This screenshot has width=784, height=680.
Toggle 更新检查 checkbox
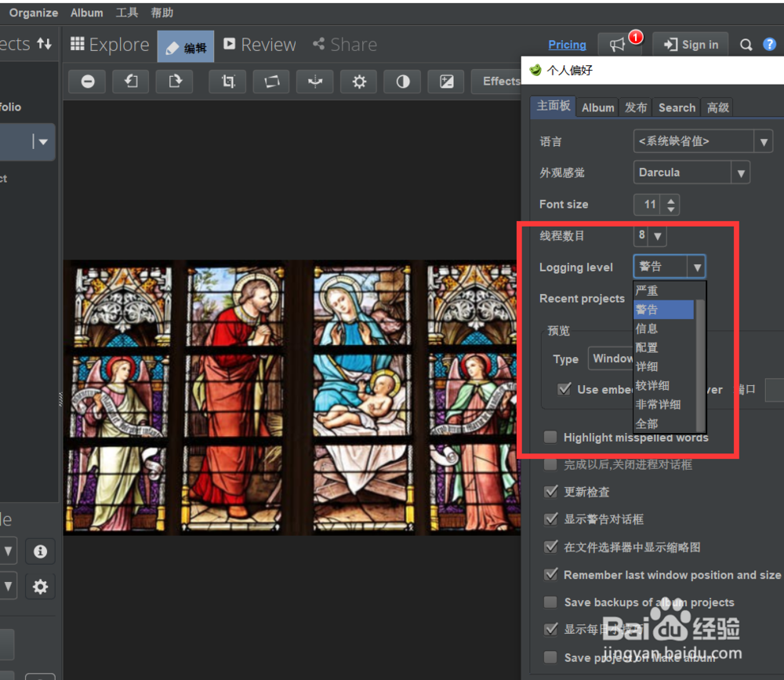[x=550, y=491]
